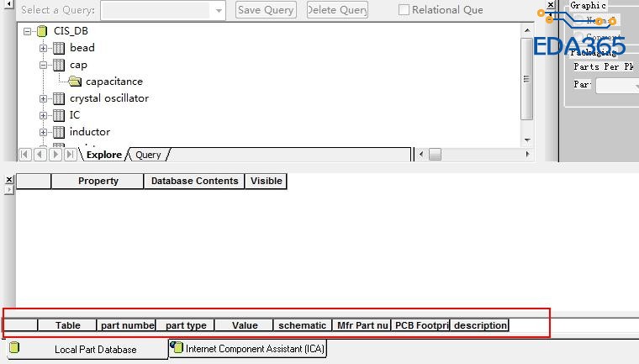The image size is (639, 364).
Task: Click the Database Contents column header
Action: (x=194, y=181)
